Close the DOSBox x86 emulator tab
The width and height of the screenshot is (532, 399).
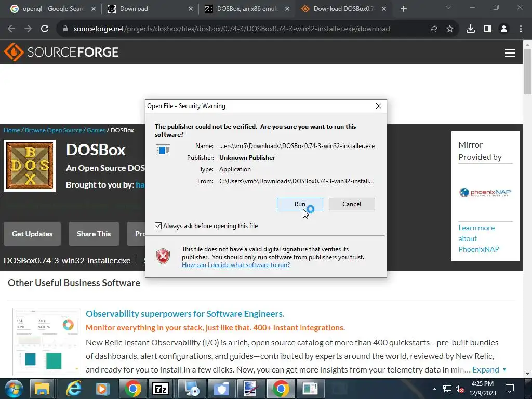tap(287, 9)
